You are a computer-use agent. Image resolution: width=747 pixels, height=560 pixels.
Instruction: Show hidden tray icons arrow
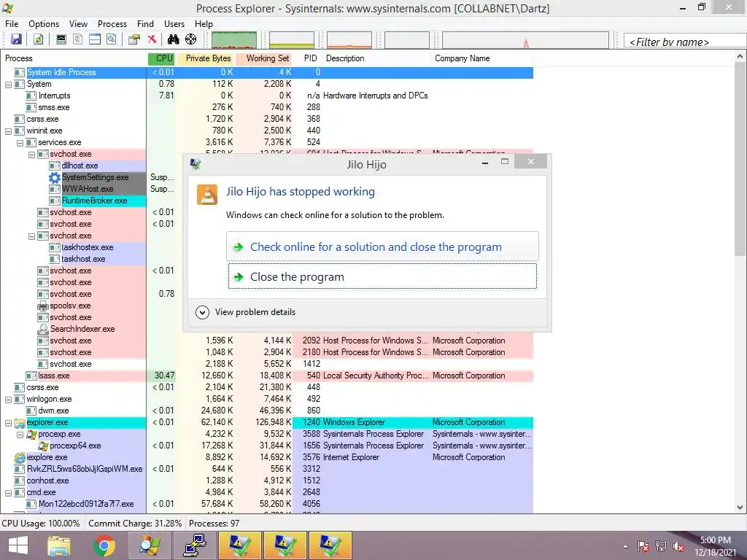coord(625,546)
